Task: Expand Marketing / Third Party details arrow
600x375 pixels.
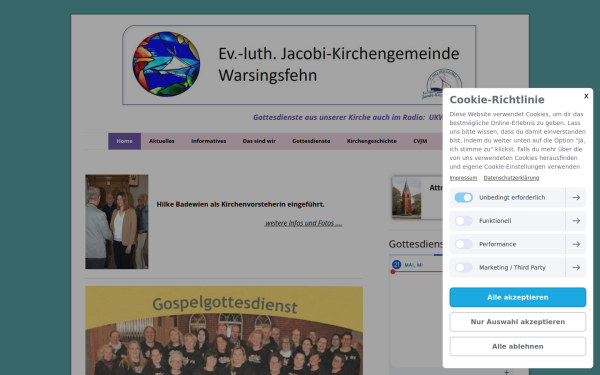Action: pyautogui.click(x=576, y=267)
